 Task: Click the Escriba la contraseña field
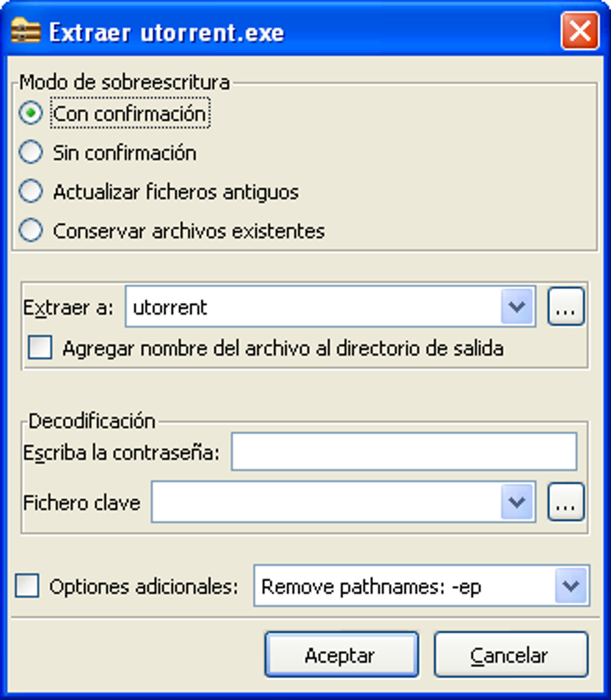point(404,451)
